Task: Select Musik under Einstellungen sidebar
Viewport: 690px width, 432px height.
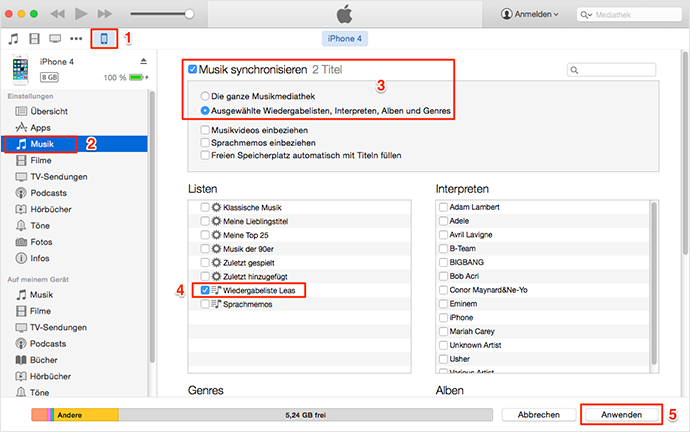Action: 41,144
